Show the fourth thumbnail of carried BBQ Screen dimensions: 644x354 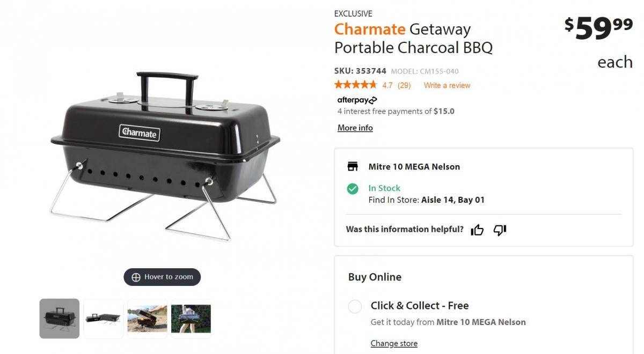pyautogui.click(x=191, y=319)
